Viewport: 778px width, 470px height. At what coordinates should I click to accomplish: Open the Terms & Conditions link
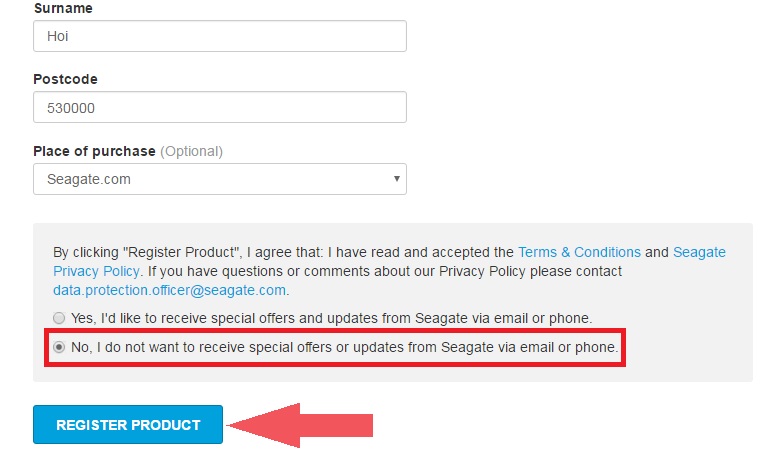tap(579, 252)
